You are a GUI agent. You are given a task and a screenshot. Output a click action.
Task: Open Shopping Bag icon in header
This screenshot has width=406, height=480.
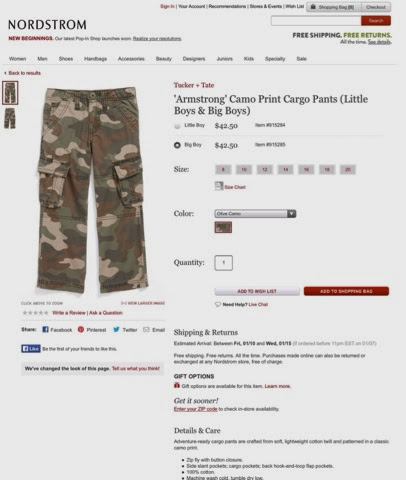(313, 7)
